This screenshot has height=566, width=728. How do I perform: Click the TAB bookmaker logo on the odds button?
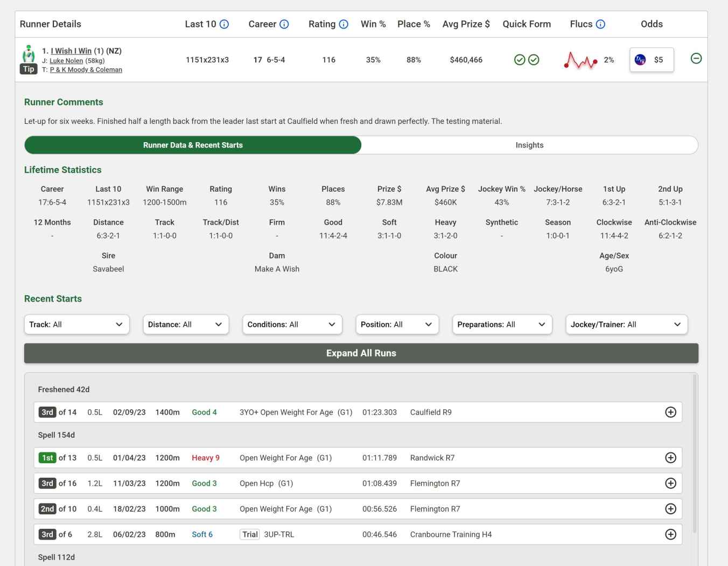click(641, 60)
